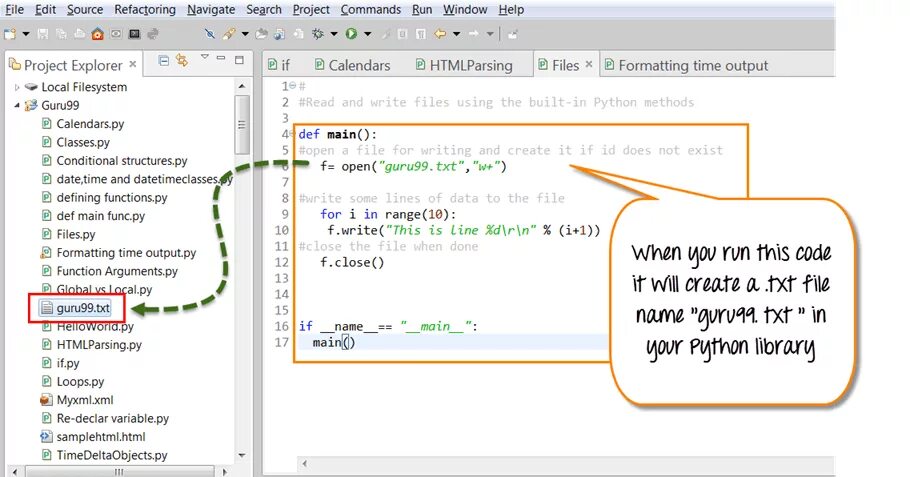
Task: Open the dropdown next to the marker icon
Action: [245, 34]
